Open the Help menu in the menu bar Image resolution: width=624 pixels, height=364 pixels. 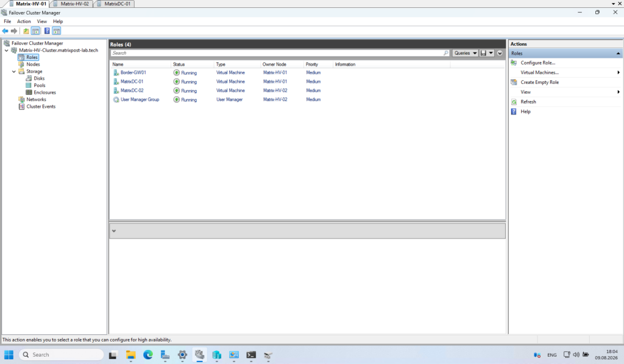tap(58, 21)
